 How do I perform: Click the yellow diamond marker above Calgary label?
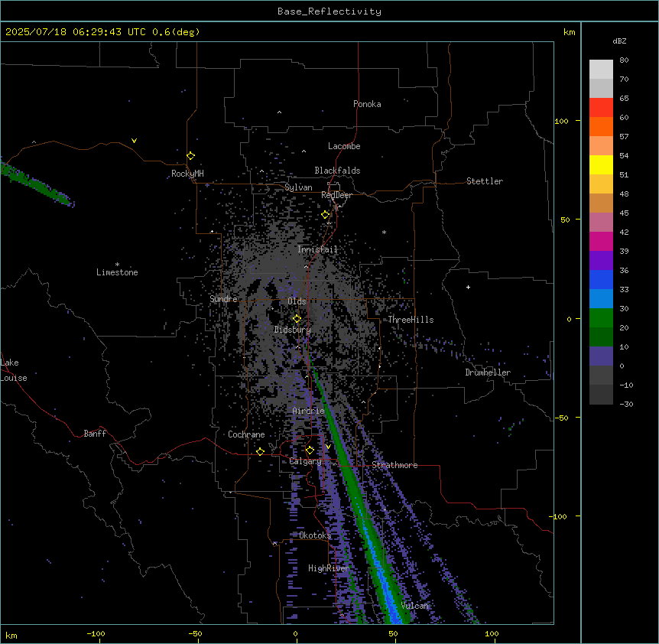310,450
